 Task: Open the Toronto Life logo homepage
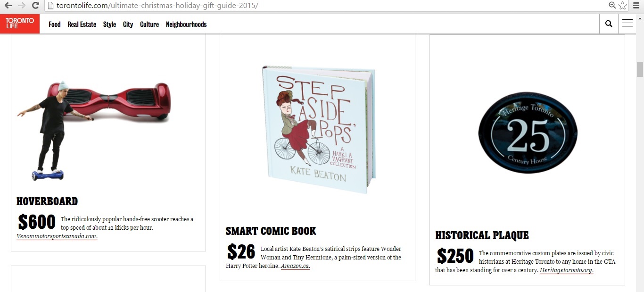click(20, 24)
